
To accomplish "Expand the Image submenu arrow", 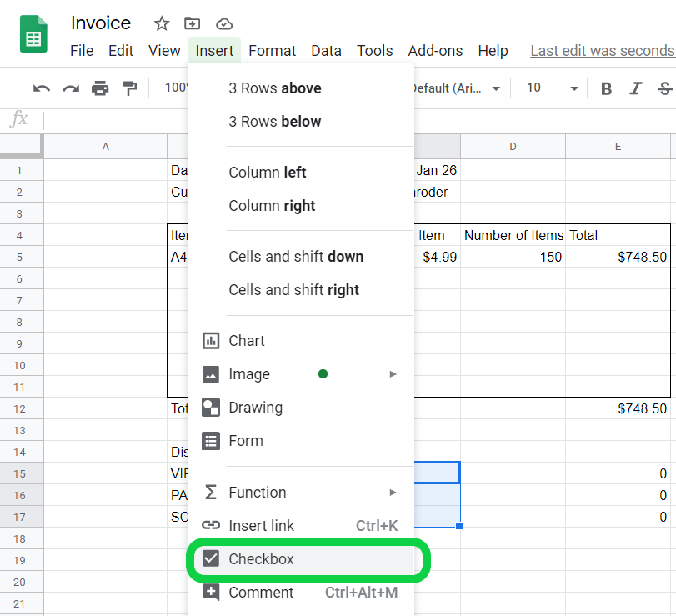I will point(393,374).
